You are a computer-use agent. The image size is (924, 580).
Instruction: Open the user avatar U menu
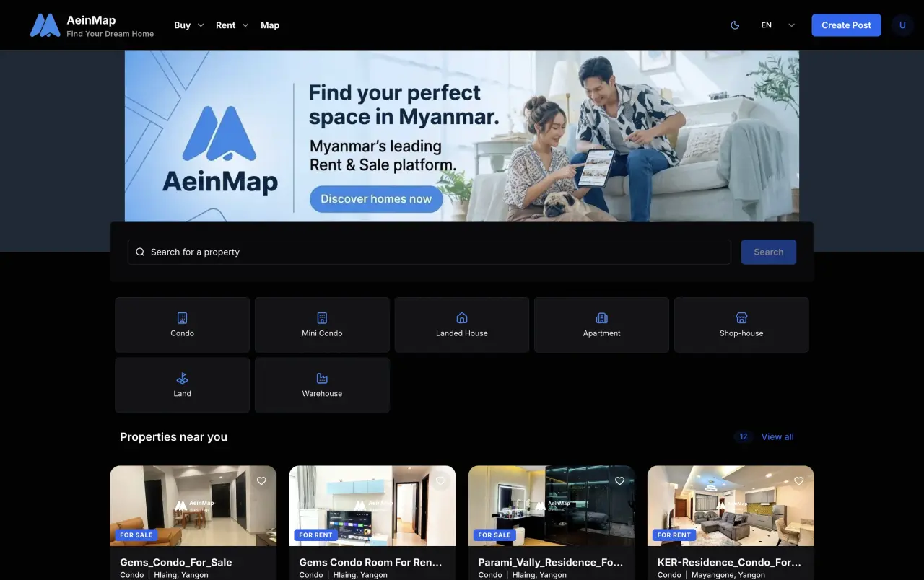point(902,25)
